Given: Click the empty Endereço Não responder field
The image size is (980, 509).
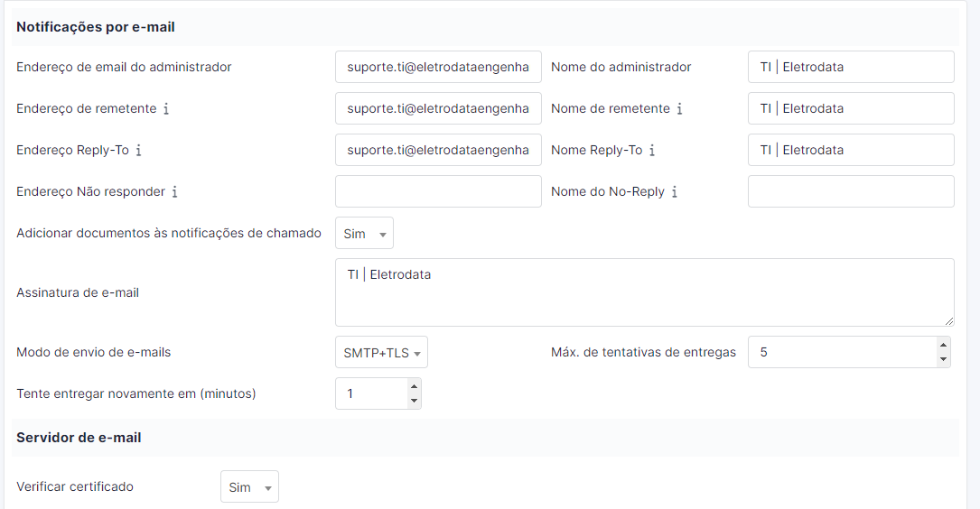Looking at the screenshot, I should 438,191.
